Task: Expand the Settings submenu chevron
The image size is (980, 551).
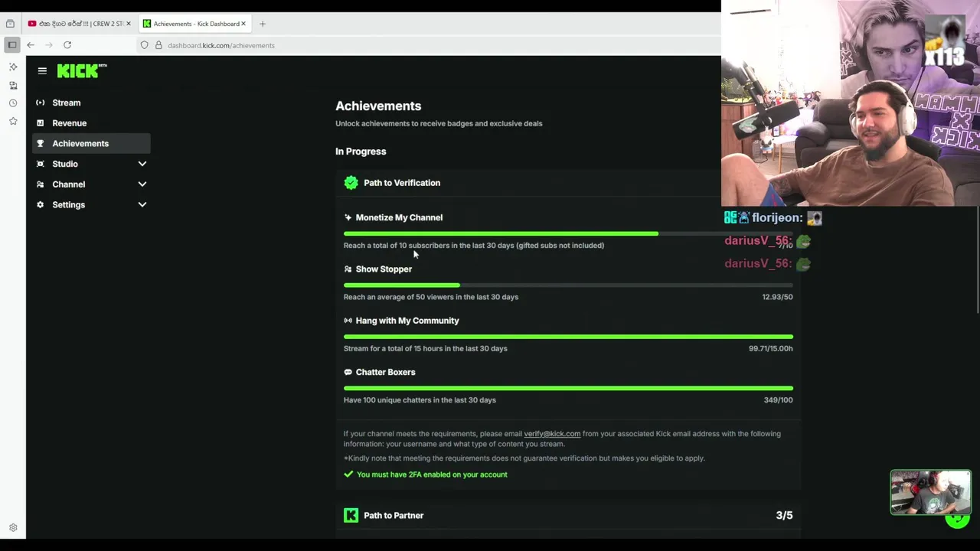Action: 142,205
